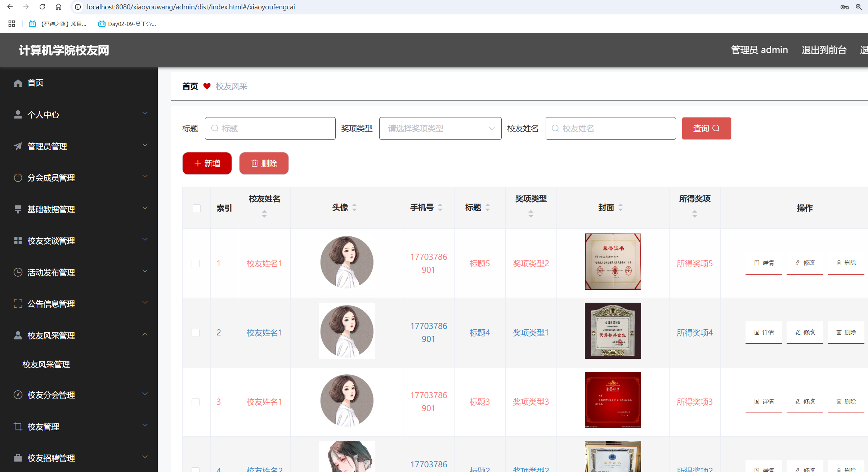Expand the 基础数据管理 menu chevron
868x472 pixels.
coord(145,208)
